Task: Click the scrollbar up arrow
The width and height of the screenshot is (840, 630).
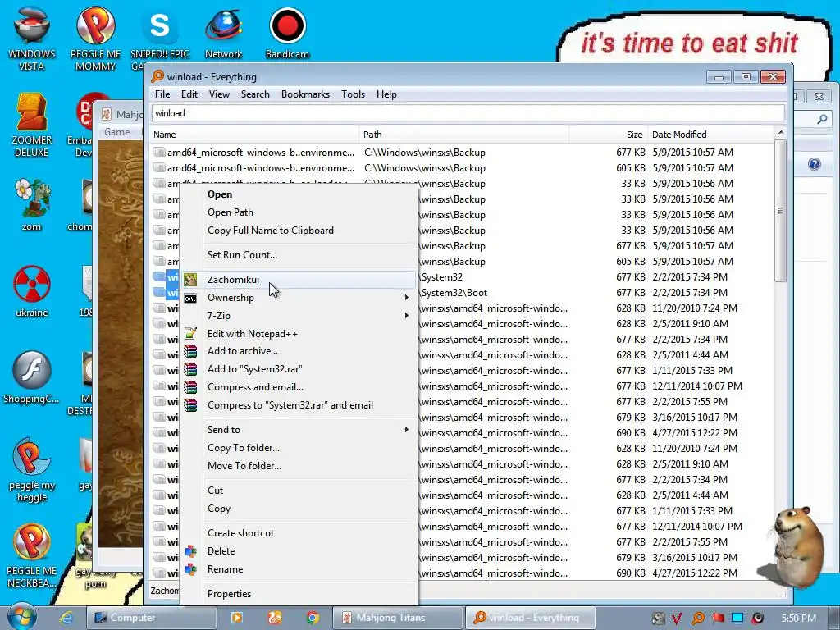Action: click(x=781, y=132)
